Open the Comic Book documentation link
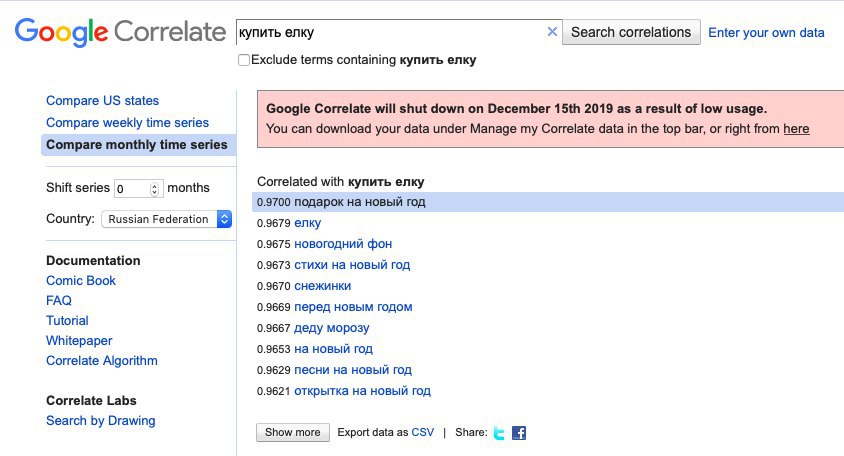The image size is (844, 456). 81,280
